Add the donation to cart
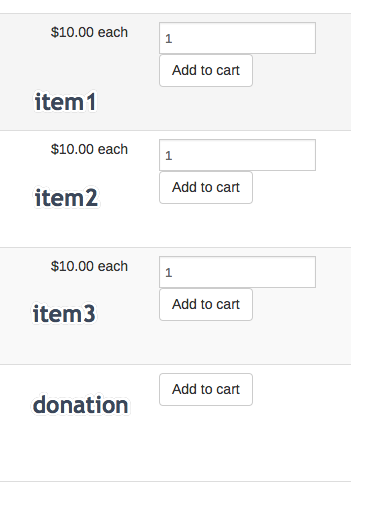Screen dimensions: 372x524 pyautogui.click(x=206, y=389)
